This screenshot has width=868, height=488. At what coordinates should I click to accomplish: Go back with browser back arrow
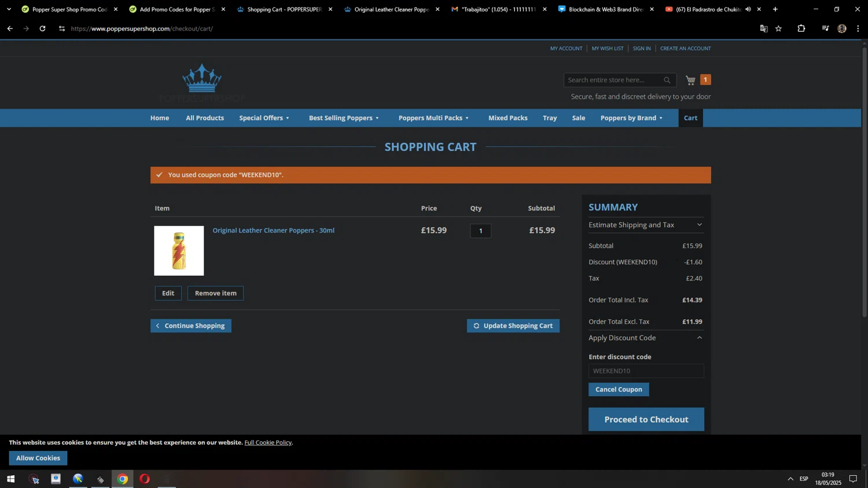(x=10, y=28)
